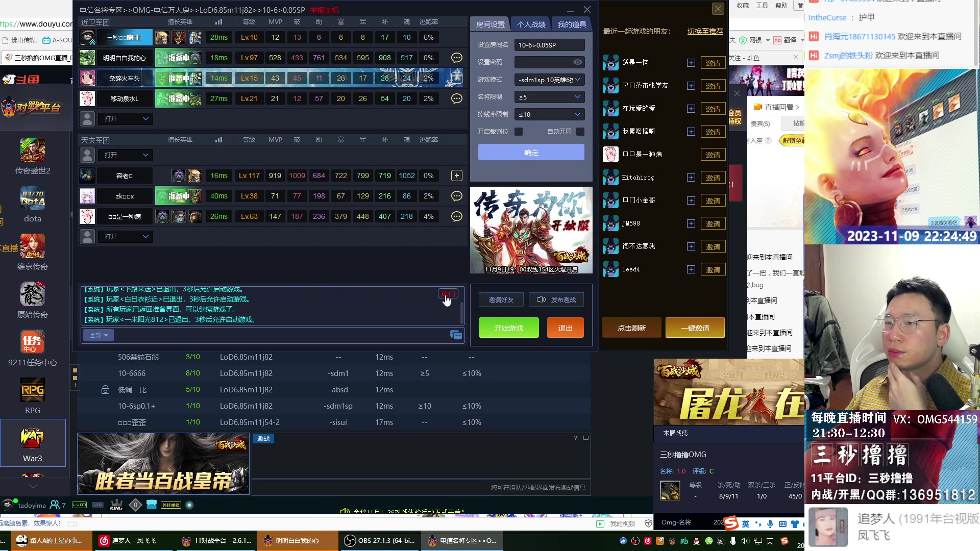Add friend JM598 with plus icon
Image resolution: width=980 pixels, height=551 pixels.
pyautogui.click(x=691, y=223)
